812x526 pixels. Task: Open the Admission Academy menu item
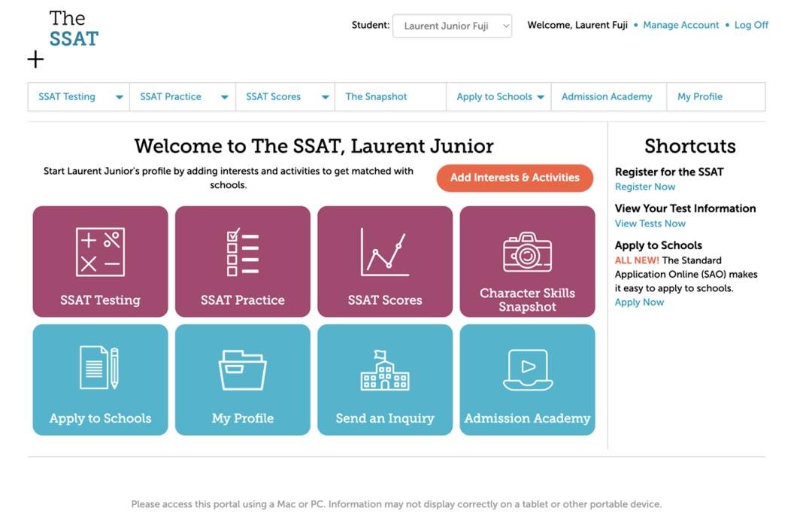[607, 96]
